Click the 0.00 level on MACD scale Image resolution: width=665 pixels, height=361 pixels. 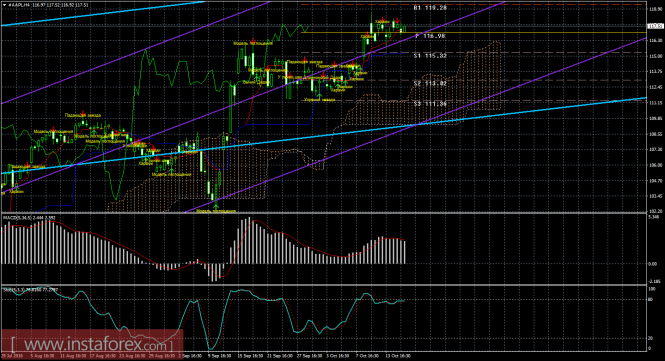[x=653, y=263]
